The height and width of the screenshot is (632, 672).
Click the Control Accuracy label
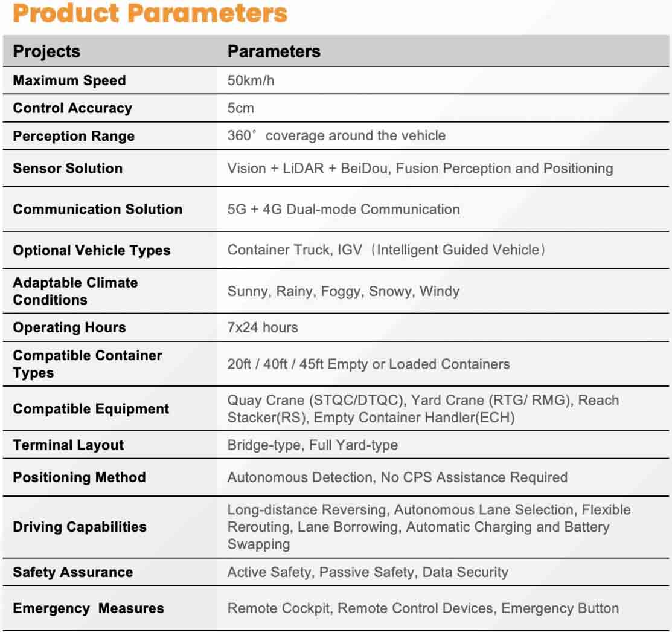tap(72, 108)
